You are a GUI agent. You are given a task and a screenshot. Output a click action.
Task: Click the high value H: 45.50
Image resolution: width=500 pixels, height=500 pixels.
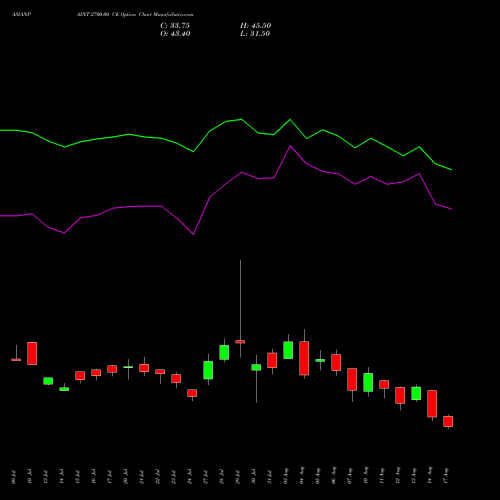[x=255, y=26]
